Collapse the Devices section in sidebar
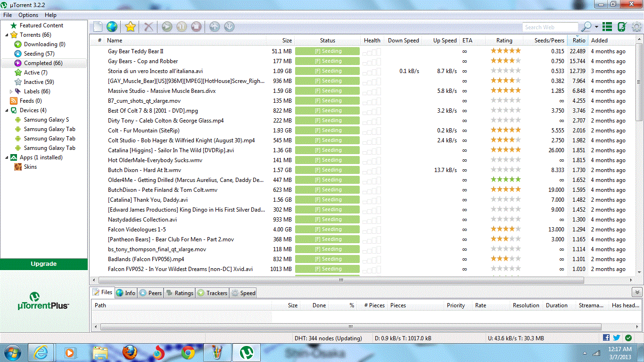The image size is (644, 362). 7,110
